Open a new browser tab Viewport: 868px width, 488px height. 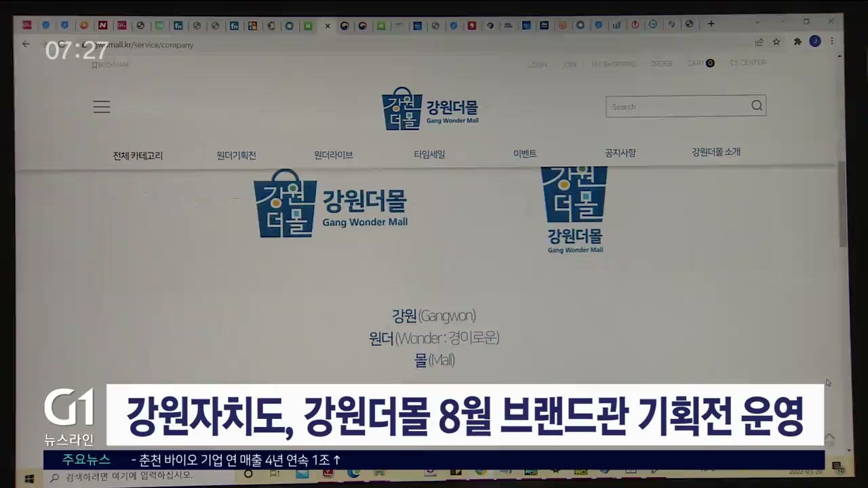[x=711, y=24]
